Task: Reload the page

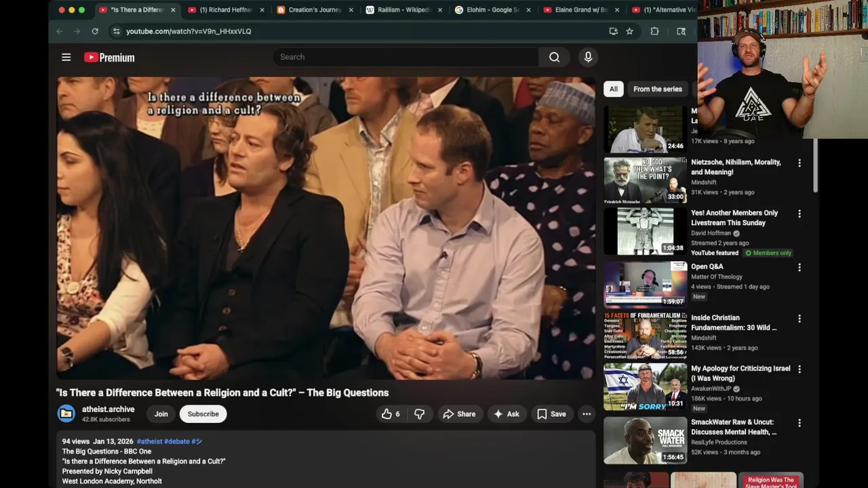Action: tap(95, 31)
